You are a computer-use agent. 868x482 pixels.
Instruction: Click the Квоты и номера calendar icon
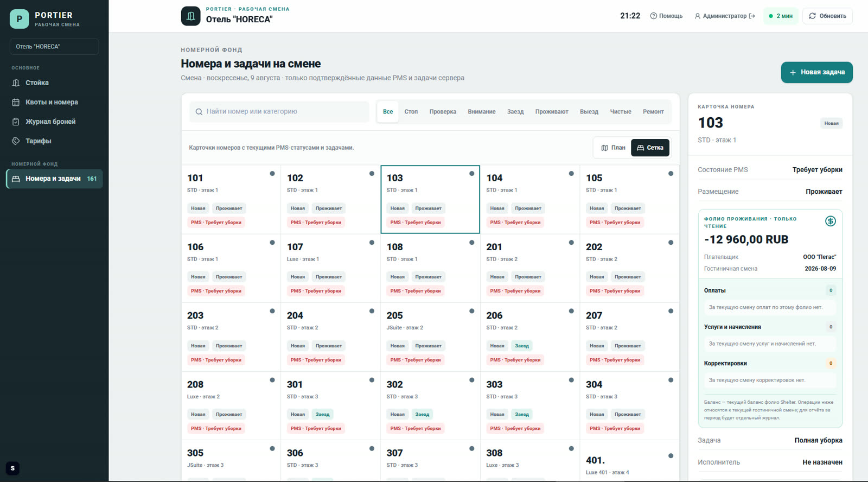[16, 102]
